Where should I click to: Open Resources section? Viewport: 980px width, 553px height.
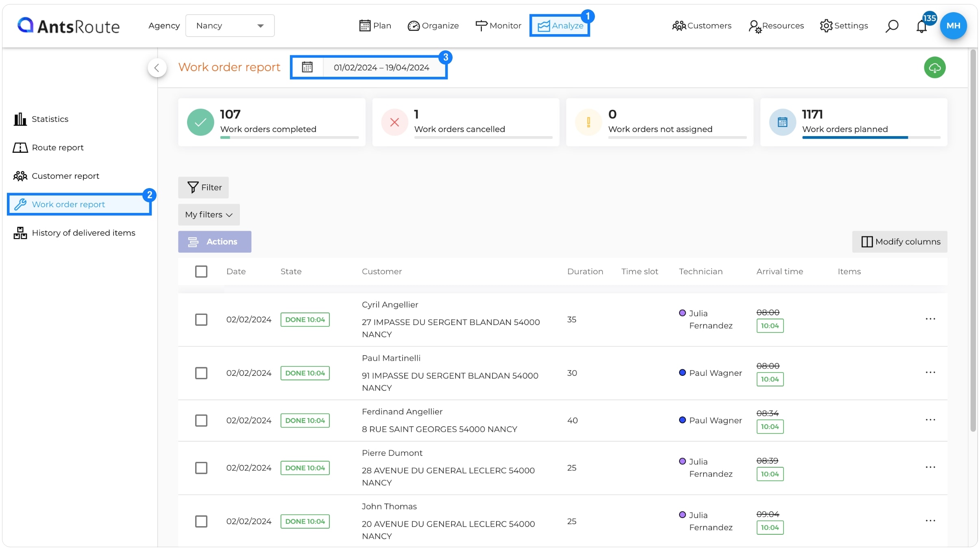(776, 26)
